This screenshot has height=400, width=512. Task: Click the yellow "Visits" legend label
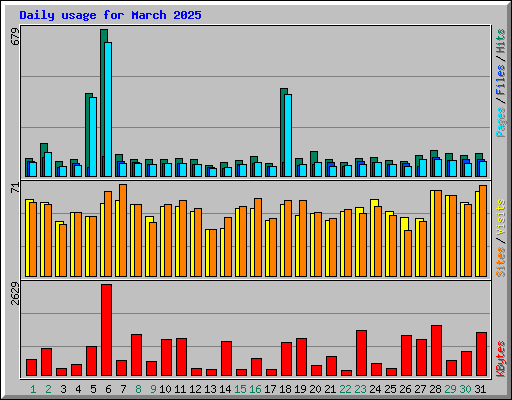(501, 218)
